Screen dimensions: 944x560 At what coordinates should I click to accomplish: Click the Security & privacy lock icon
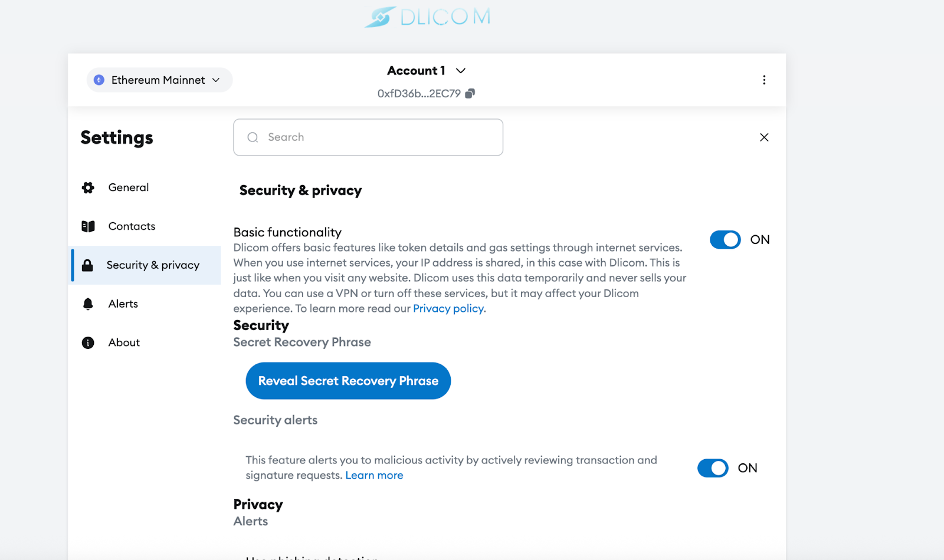[x=87, y=265]
